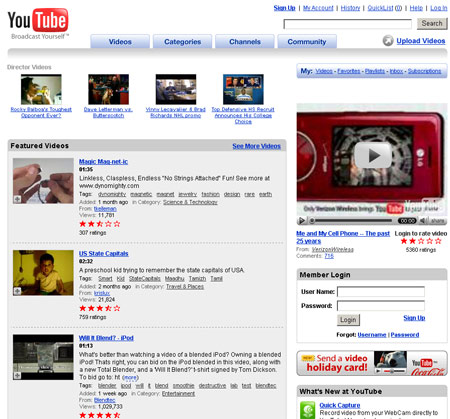450x419 pixels.
Task: Open the Dave Letterman vs. Butterscotch thumbnail
Action: pos(108,89)
